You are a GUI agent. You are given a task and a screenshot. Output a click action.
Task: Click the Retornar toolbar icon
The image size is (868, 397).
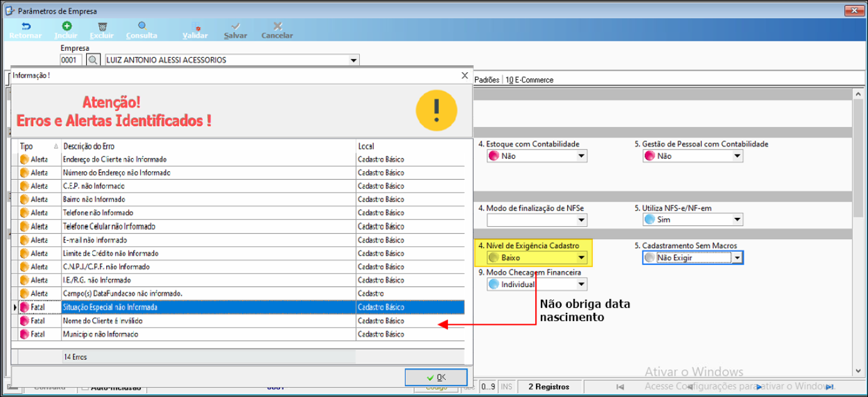[26, 26]
